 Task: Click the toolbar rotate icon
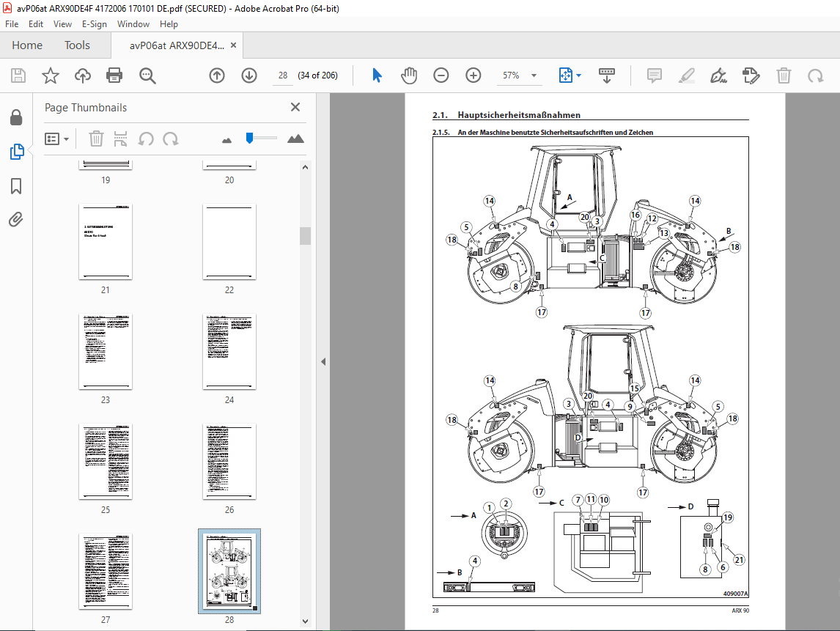coord(815,75)
